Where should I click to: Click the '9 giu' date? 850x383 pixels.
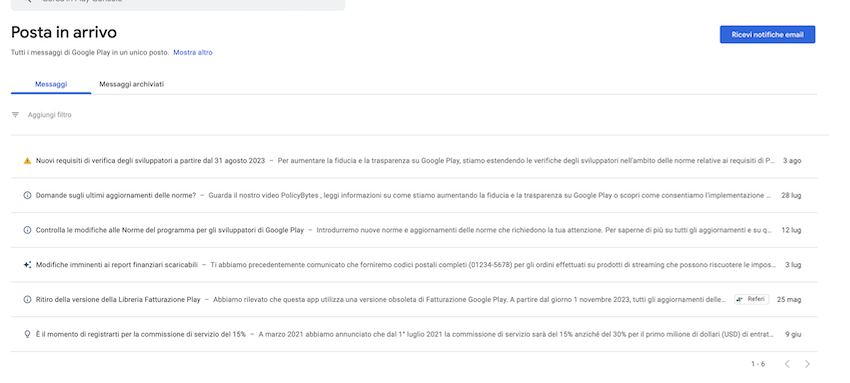[793, 334]
